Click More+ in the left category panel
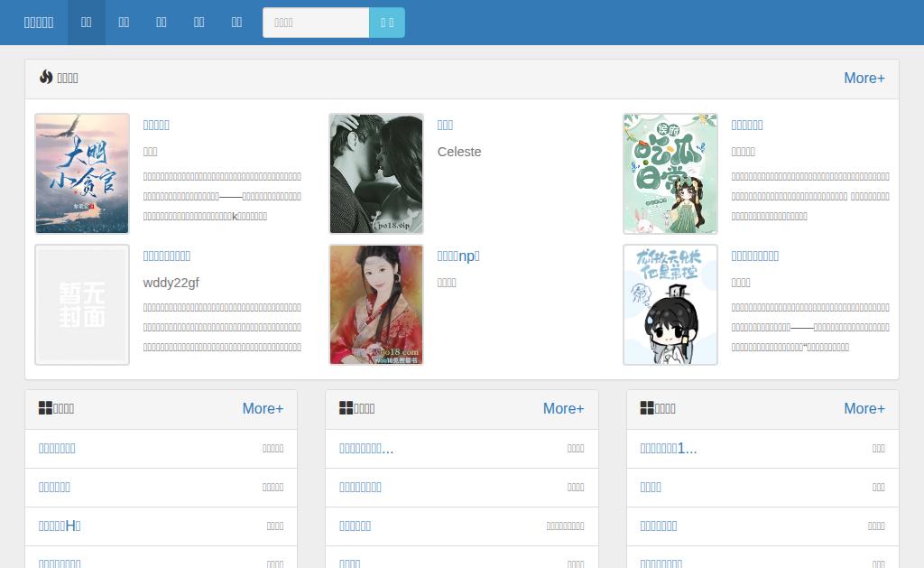 (263, 408)
